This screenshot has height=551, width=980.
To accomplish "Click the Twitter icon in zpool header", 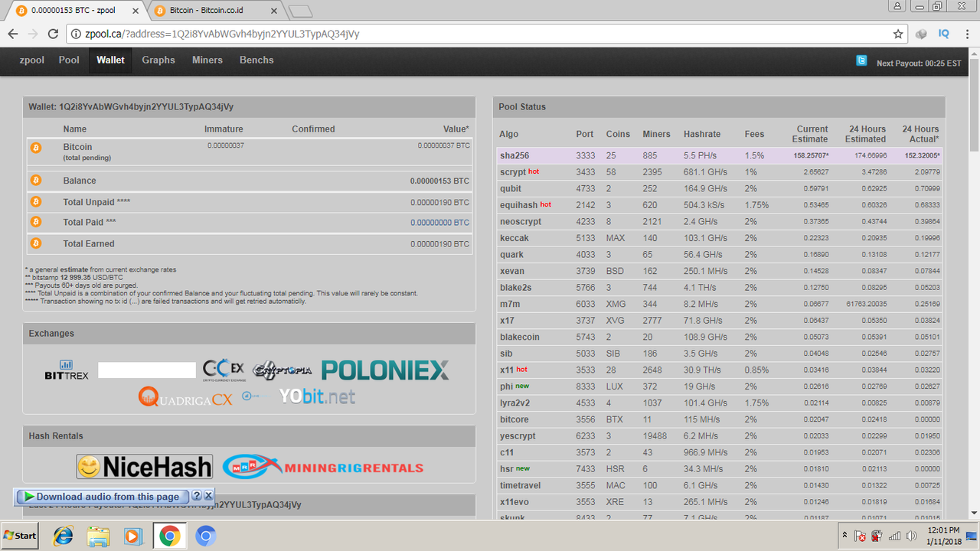I will 861,60.
